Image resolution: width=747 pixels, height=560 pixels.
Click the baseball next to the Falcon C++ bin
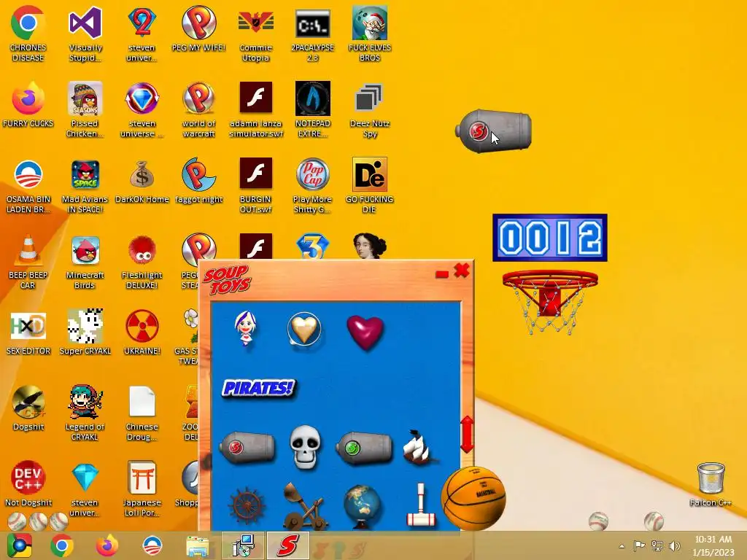[x=654, y=521]
